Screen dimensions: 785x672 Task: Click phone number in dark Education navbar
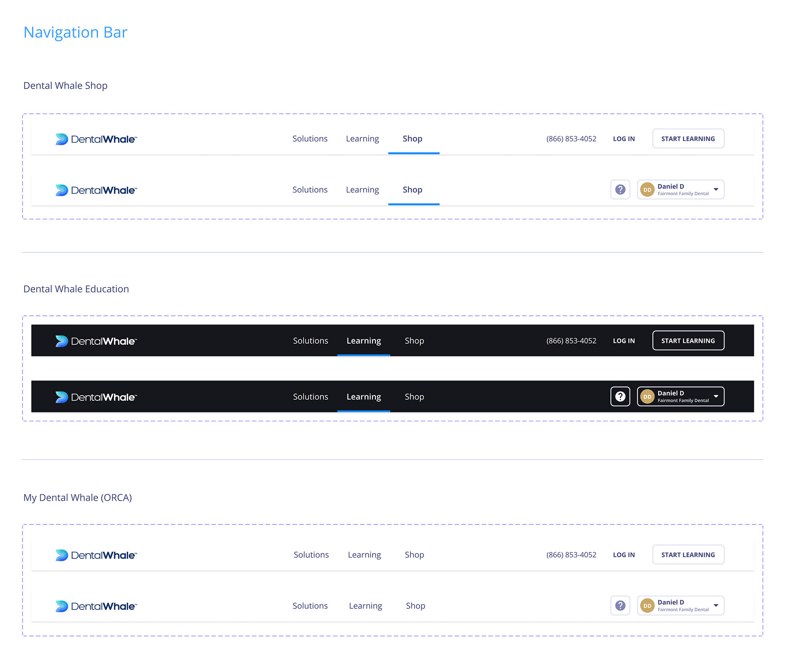(x=571, y=341)
